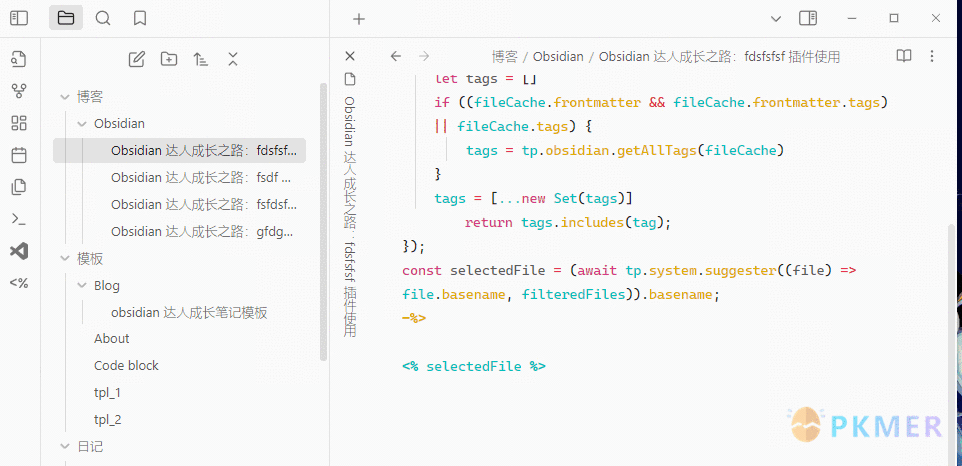The image size is (962, 466).
Task: Switch to reading view book icon
Action: (x=904, y=56)
